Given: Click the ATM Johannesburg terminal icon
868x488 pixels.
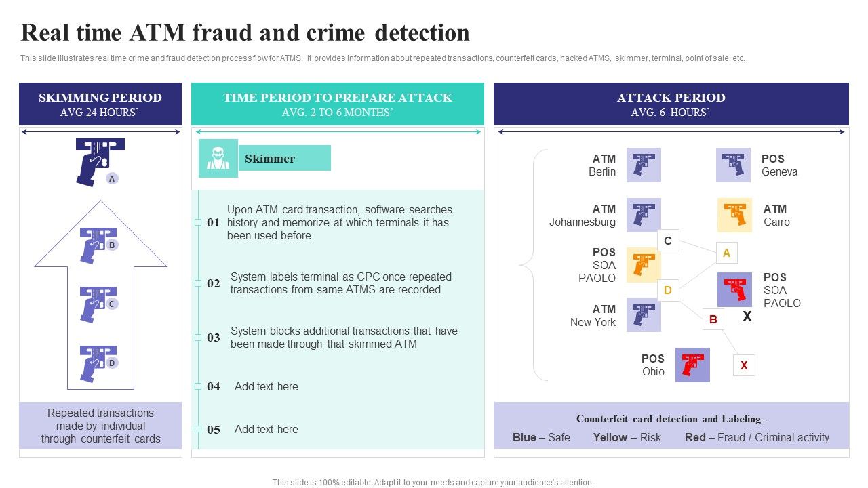Looking at the screenshot, I should click(644, 215).
